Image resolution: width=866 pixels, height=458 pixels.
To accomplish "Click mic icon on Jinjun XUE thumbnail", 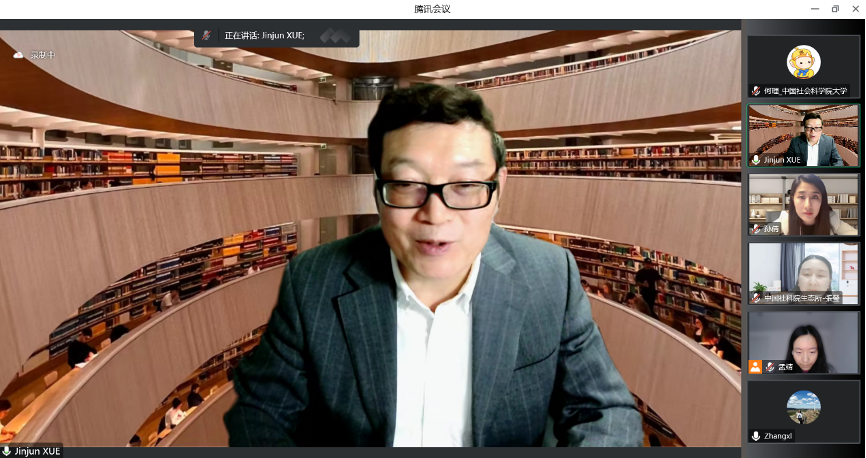I will pyautogui.click(x=756, y=160).
